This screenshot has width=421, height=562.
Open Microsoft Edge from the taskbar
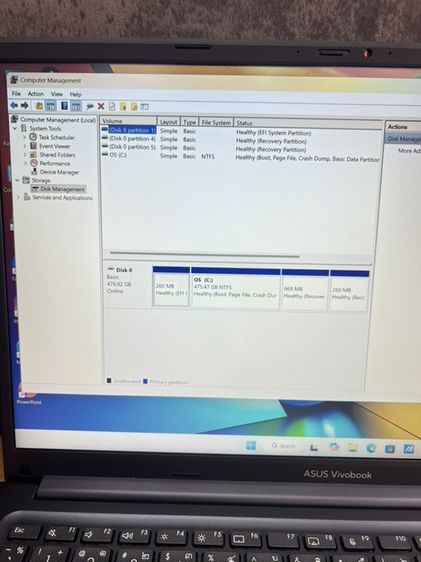tap(371, 448)
